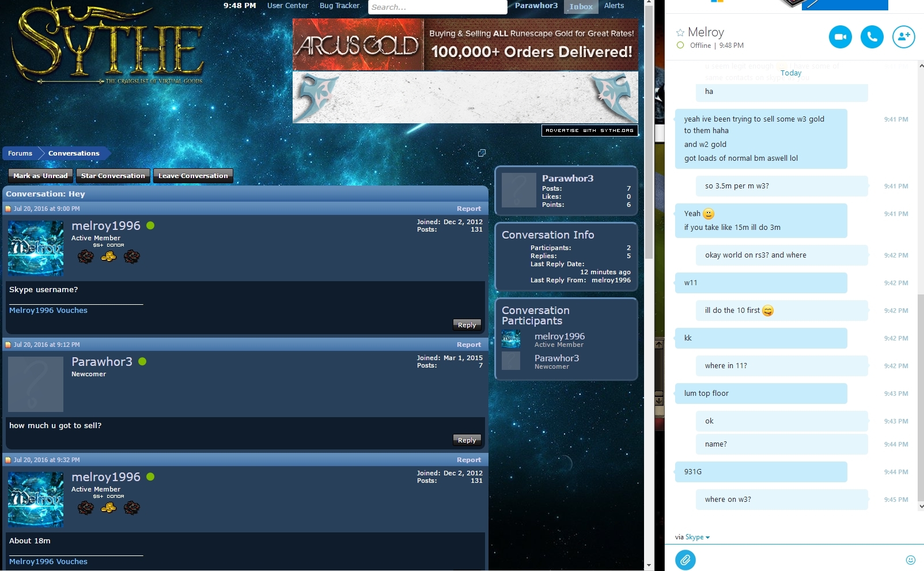Click the Search field in the top bar

[437, 7]
